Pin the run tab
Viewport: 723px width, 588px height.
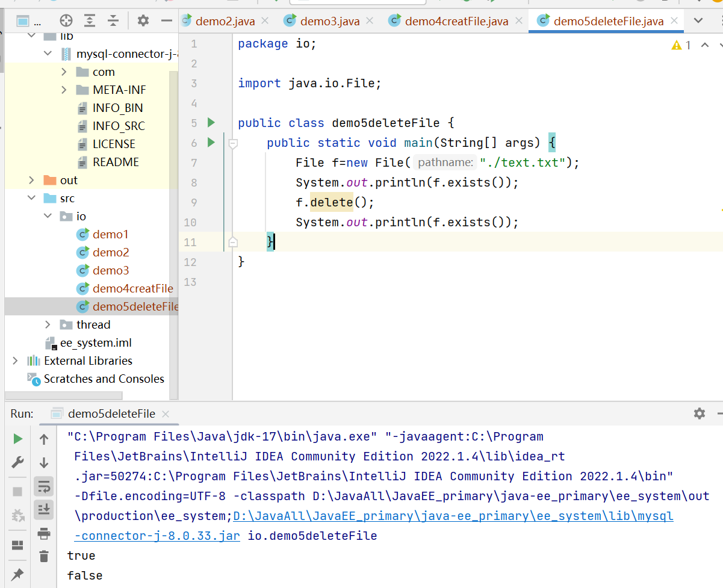(x=17, y=574)
